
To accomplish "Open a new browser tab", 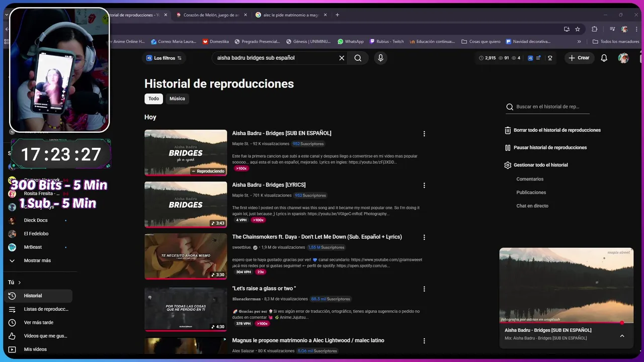I will click(337, 15).
